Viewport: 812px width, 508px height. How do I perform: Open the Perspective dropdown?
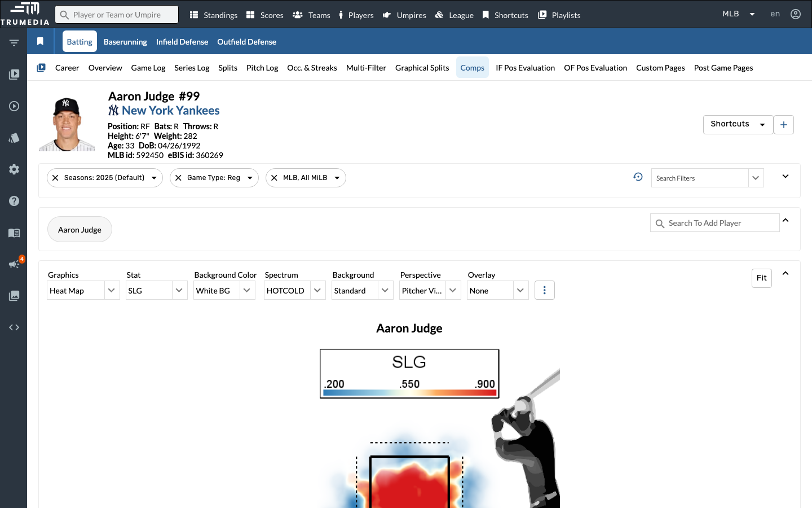(x=430, y=290)
